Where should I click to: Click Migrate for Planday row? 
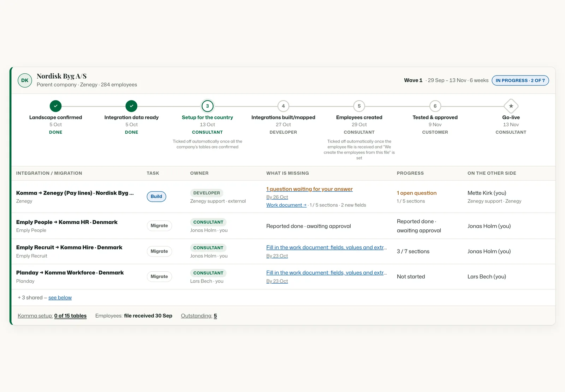159,277
